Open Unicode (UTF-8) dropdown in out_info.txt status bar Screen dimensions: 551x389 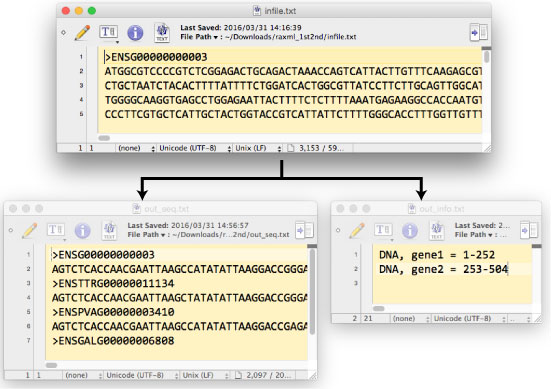[469, 319]
